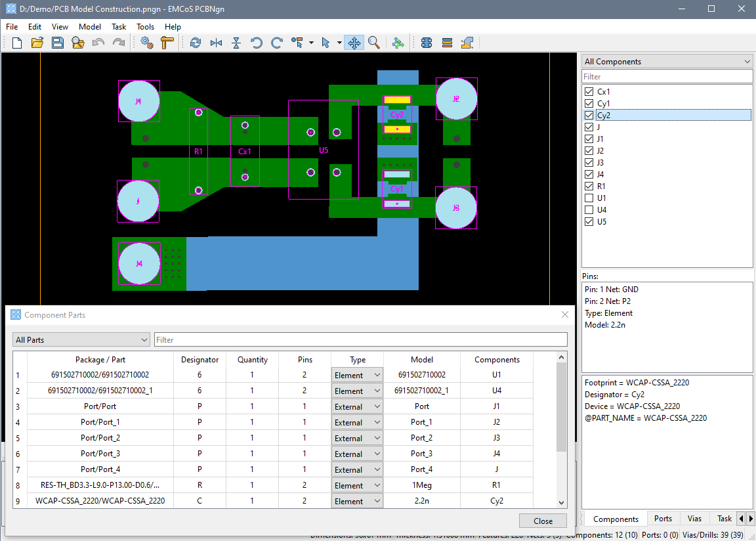Click the refresh view icon
This screenshot has width=756, height=541.
196,43
